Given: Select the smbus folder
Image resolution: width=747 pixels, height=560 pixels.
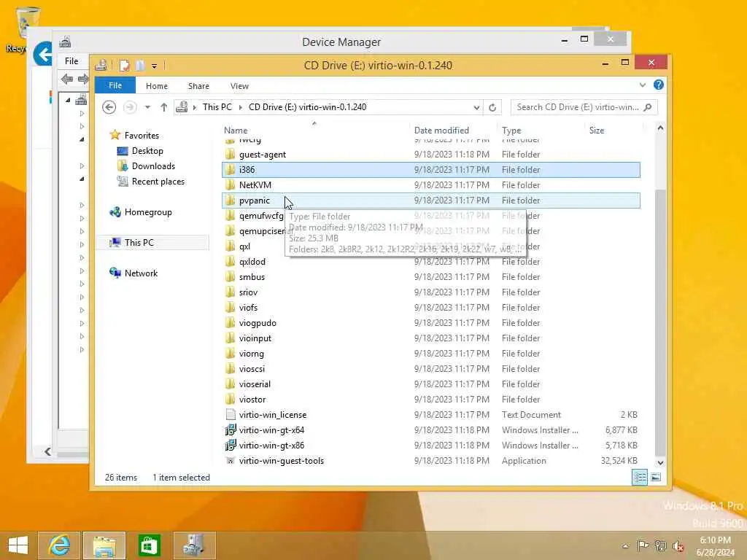Looking at the screenshot, I should coord(430,276).
